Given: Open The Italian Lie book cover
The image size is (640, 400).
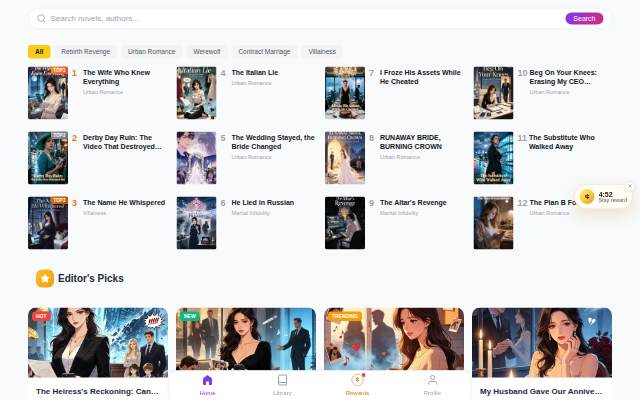Looking at the screenshot, I should (196, 93).
